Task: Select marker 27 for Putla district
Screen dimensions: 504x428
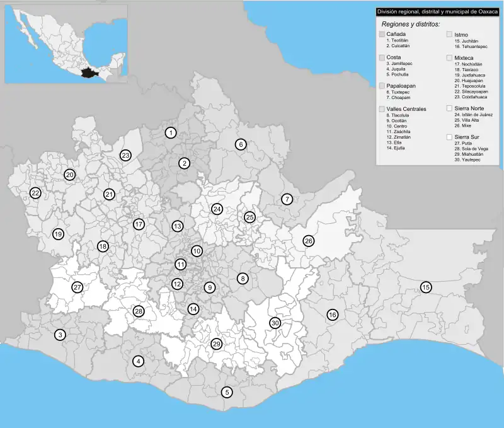Action: (77, 287)
